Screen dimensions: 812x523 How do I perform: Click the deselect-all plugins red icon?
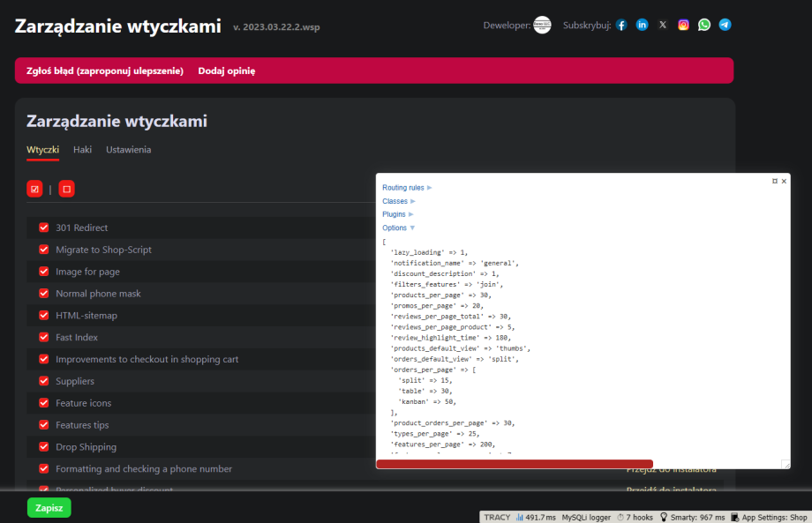tap(66, 189)
